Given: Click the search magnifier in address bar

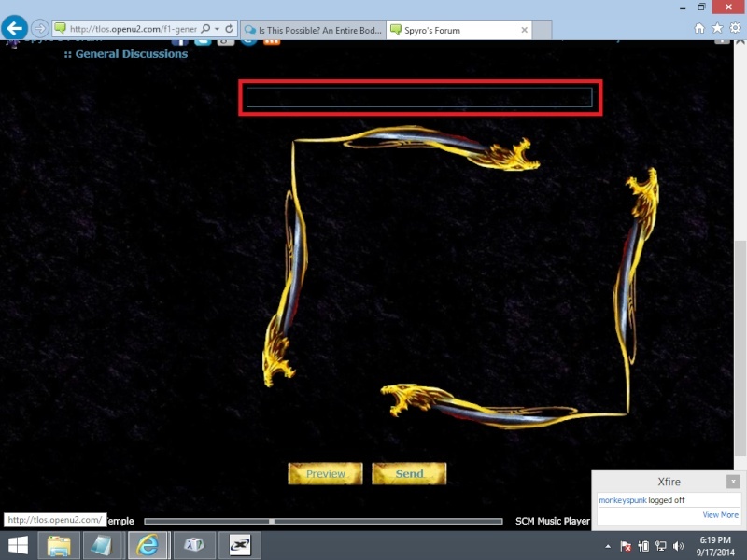Looking at the screenshot, I should point(205,29).
